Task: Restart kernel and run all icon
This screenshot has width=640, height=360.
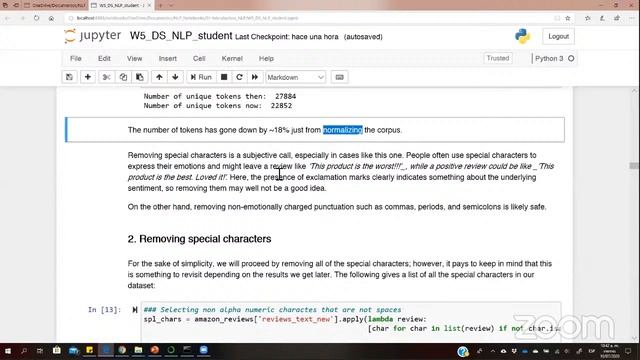Action: click(255, 77)
